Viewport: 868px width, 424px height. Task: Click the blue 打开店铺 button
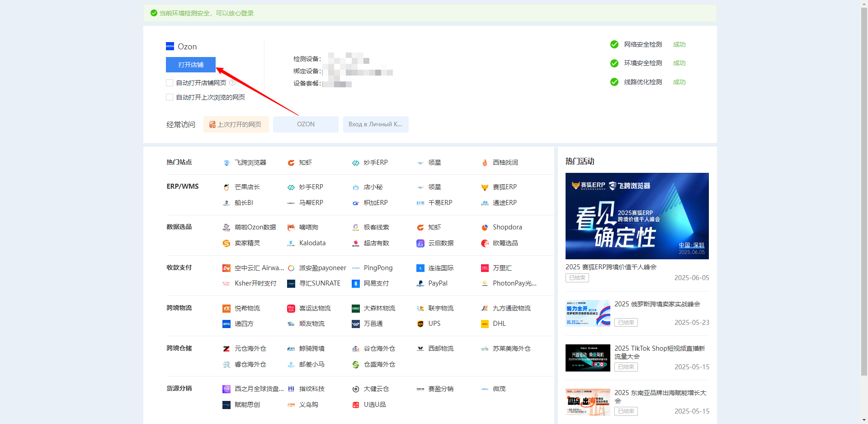190,65
